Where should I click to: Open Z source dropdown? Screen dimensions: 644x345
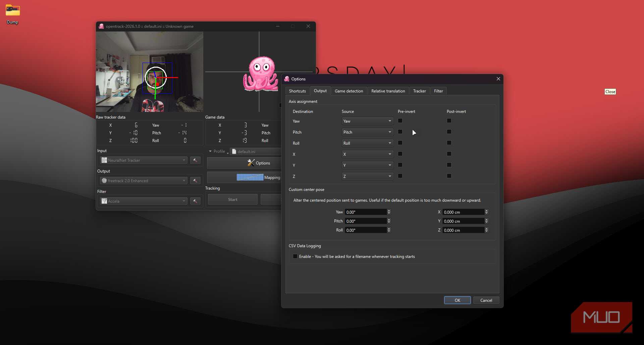pos(368,176)
